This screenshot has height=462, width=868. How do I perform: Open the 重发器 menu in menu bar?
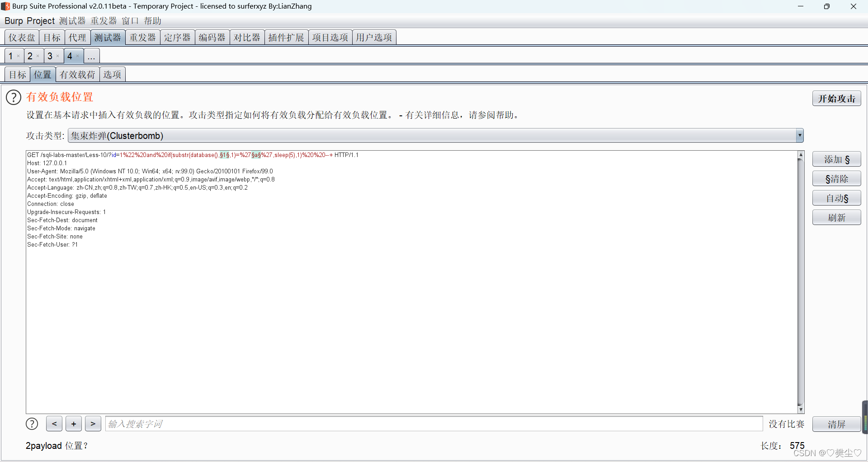point(104,21)
